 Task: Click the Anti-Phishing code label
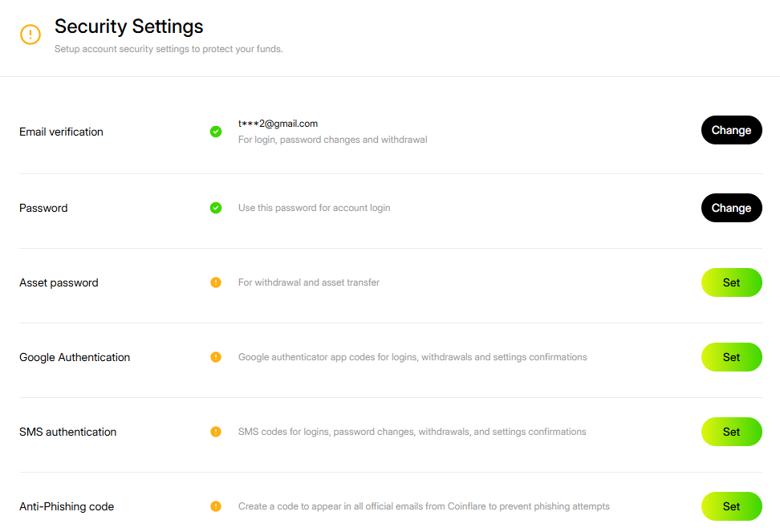(x=67, y=506)
